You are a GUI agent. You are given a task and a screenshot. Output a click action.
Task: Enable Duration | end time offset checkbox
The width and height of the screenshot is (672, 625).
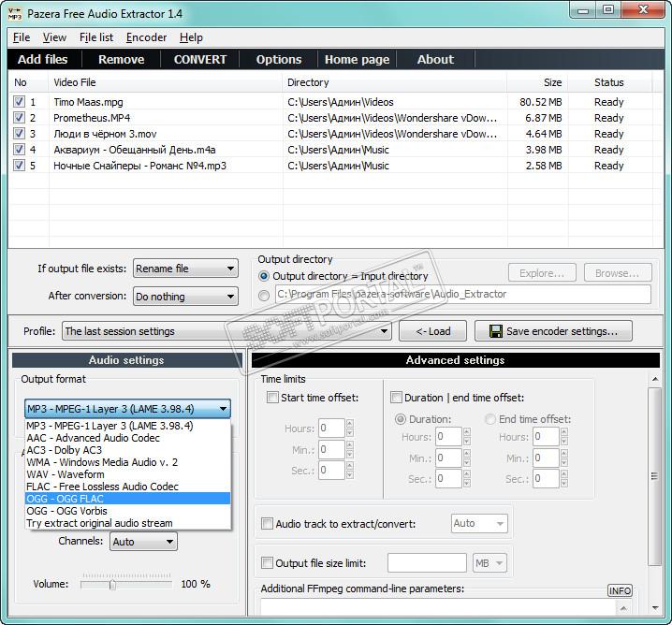pyautogui.click(x=396, y=397)
